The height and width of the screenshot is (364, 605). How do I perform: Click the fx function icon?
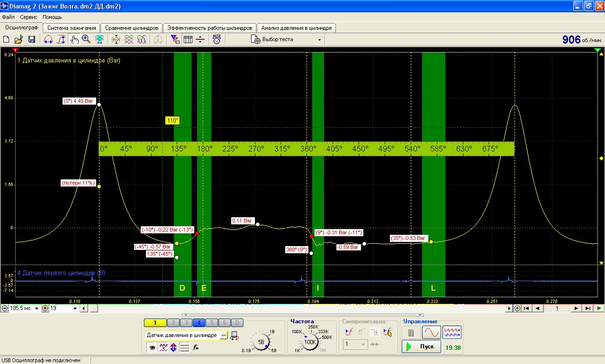tap(196, 347)
